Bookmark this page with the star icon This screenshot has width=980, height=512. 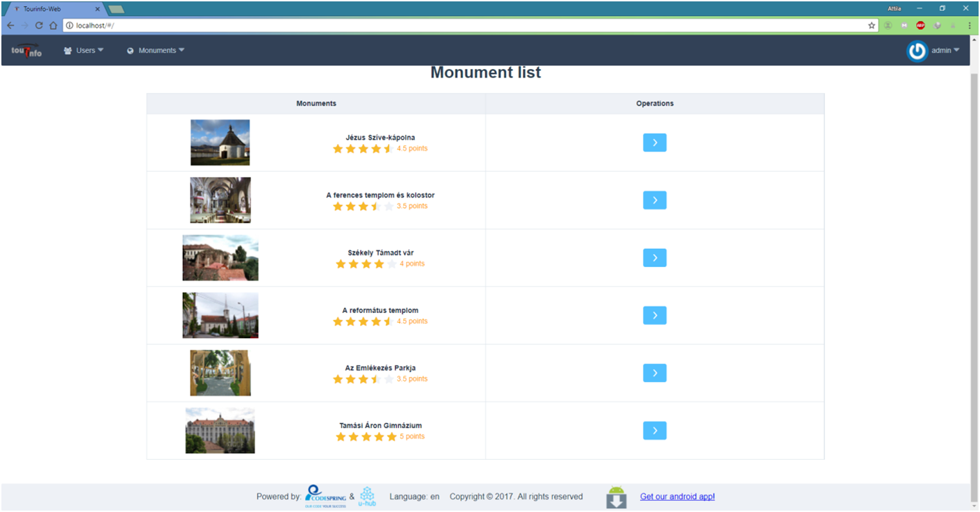[872, 25]
